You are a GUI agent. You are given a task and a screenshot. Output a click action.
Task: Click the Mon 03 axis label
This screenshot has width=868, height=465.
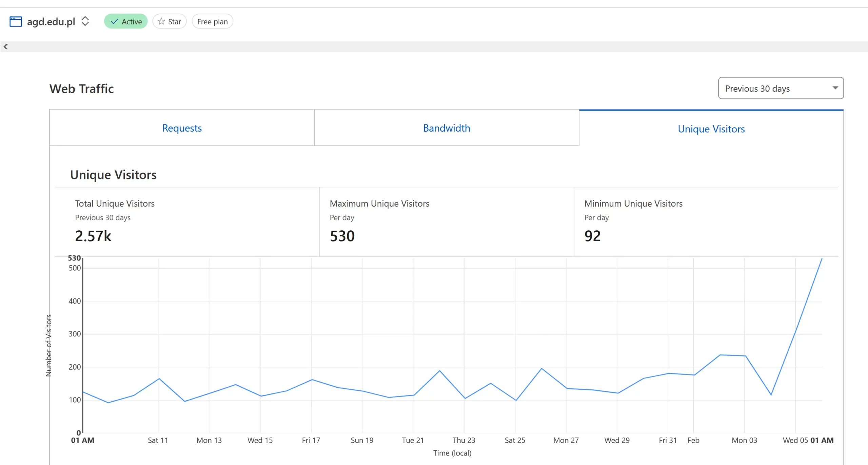tap(744, 440)
